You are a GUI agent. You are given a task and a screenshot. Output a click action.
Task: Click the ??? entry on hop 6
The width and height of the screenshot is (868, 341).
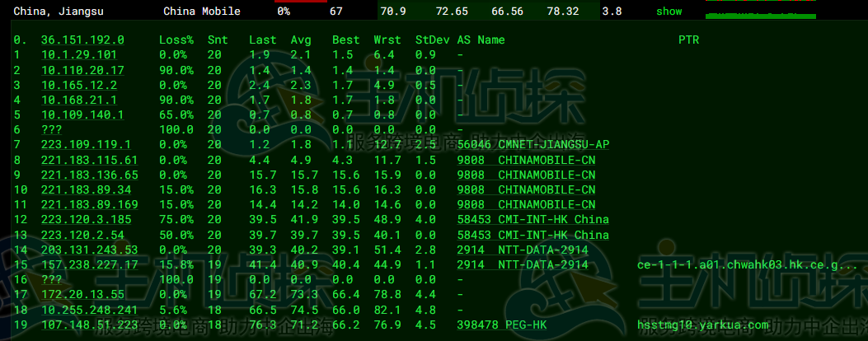[x=51, y=129]
